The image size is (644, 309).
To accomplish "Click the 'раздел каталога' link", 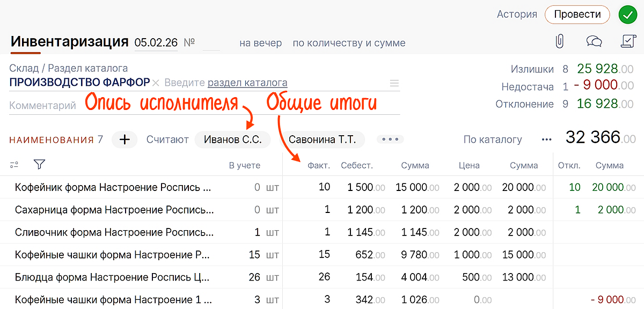I will [x=247, y=83].
